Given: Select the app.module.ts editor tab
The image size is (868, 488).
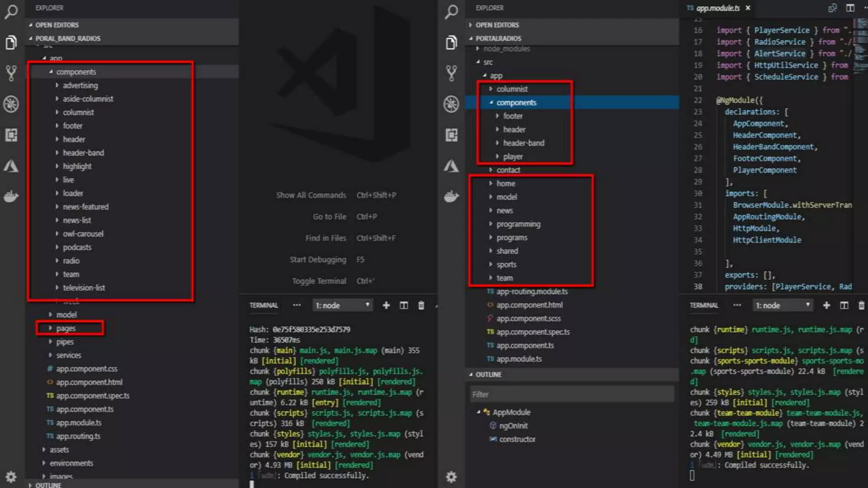Looking at the screenshot, I should 718,8.
